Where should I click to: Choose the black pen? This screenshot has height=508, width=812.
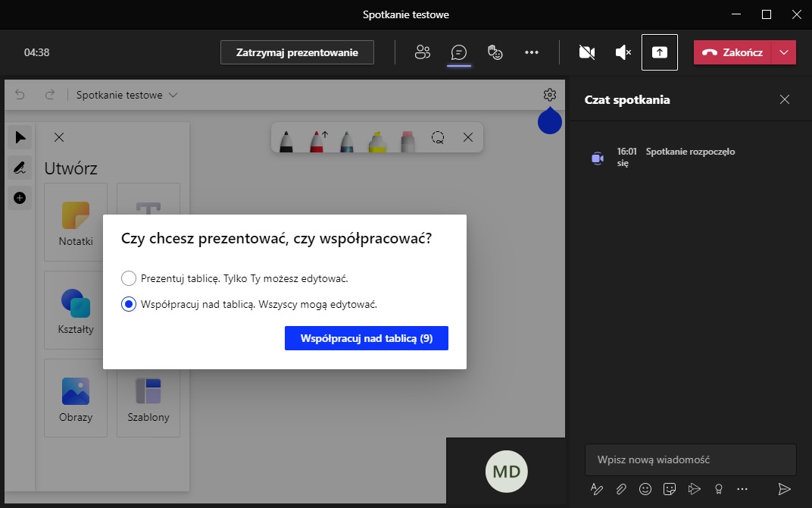point(286,140)
